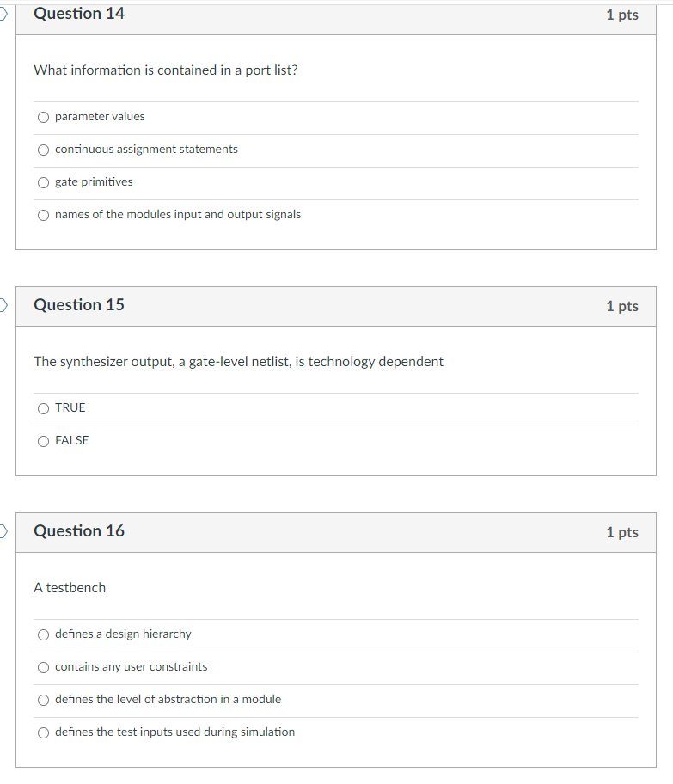This screenshot has width=673, height=784.
Task: Pick 'defines the level of abstraction in a module'
Action: pyautogui.click(x=44, y=700)
